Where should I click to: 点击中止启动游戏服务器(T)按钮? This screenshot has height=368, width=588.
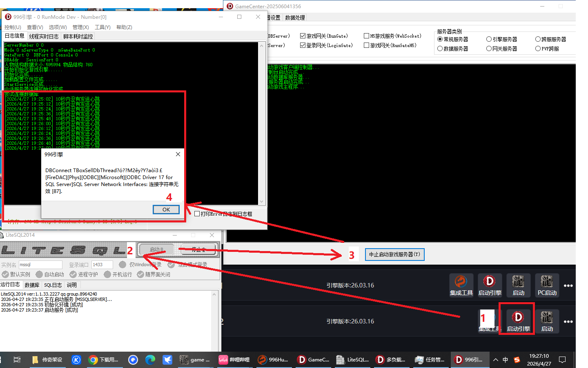[x=394, y=254]
